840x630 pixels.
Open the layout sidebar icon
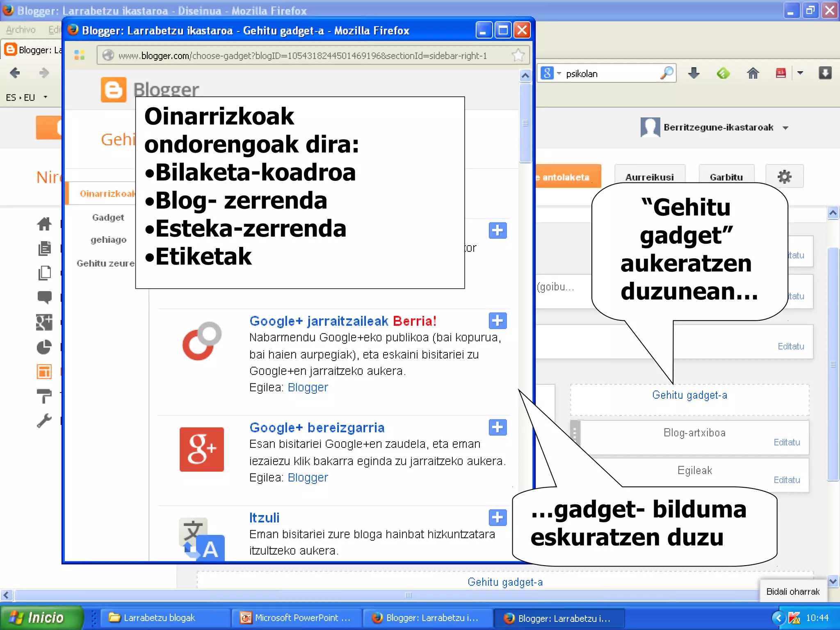pyautogui.click(x=44, y=372)
